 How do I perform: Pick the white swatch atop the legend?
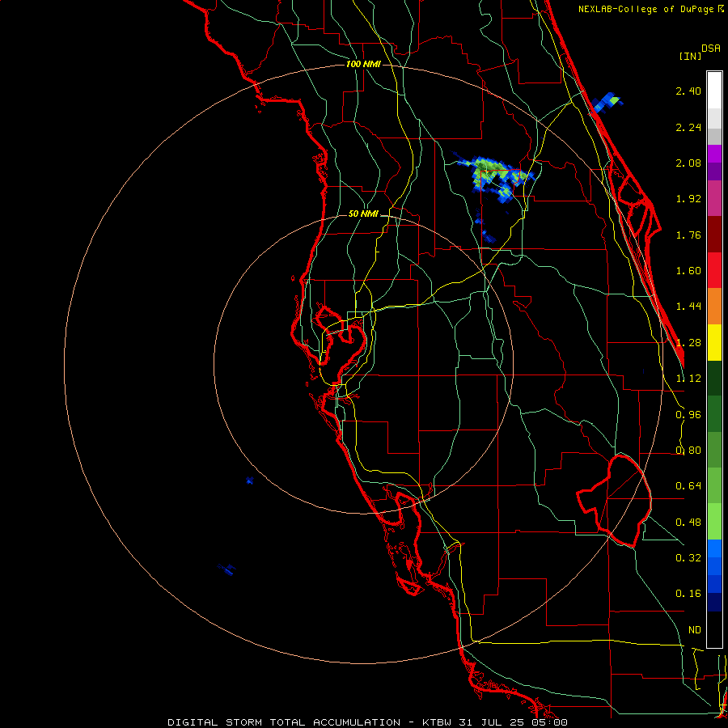click(714, 91)
